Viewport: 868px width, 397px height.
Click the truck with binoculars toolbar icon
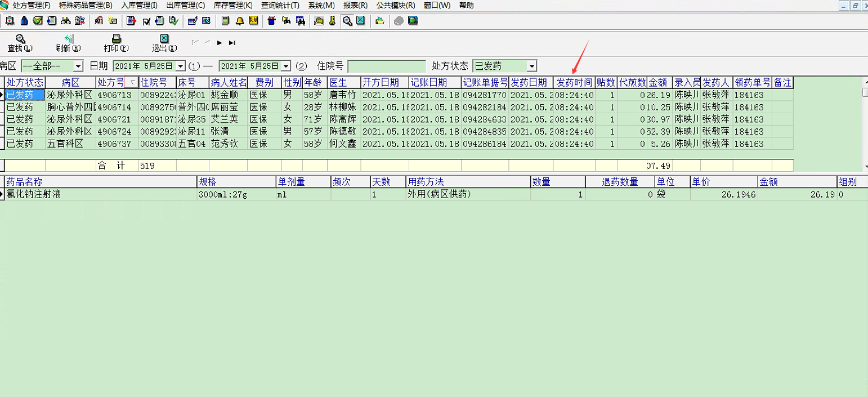click(286, 21)
